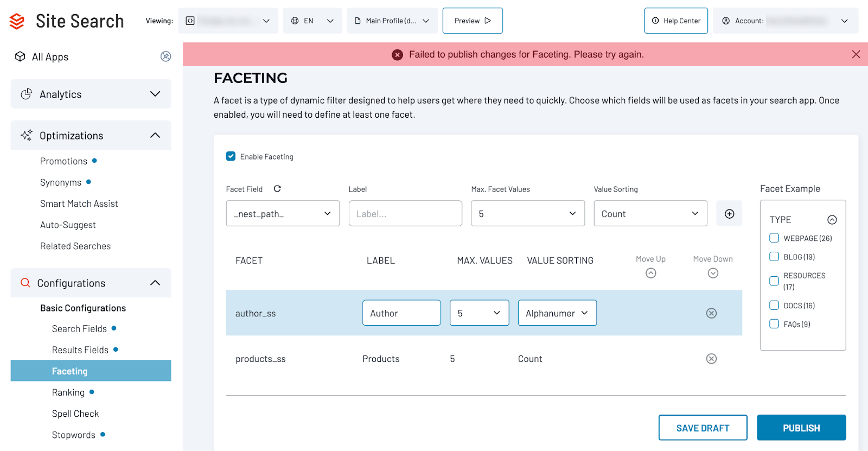This screenshot has height=451, width=868.
Task: Open Related Searches page
Action: pyautogui.click(x=75, y=246)
